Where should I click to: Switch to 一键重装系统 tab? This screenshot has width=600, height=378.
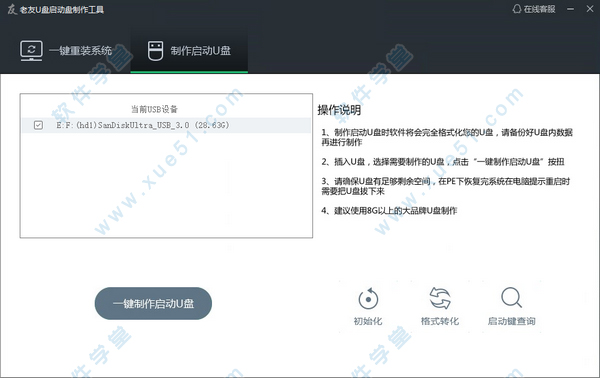(66, 51)
